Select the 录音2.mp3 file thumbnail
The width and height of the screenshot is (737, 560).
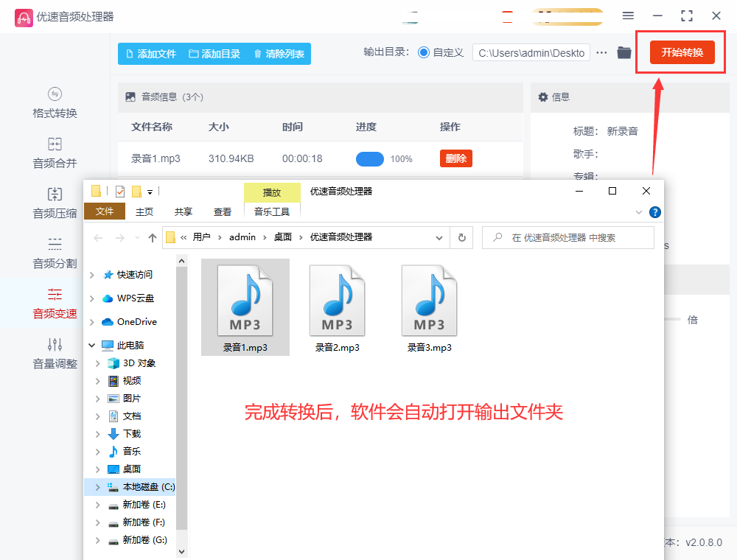(x=337, y=307)
